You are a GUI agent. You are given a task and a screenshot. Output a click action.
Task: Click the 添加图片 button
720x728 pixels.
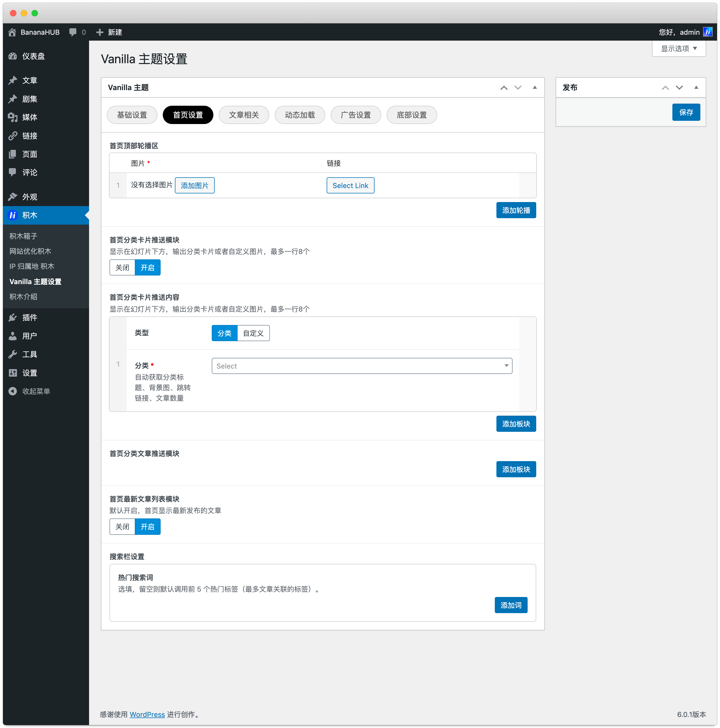(x=195, y=185)
